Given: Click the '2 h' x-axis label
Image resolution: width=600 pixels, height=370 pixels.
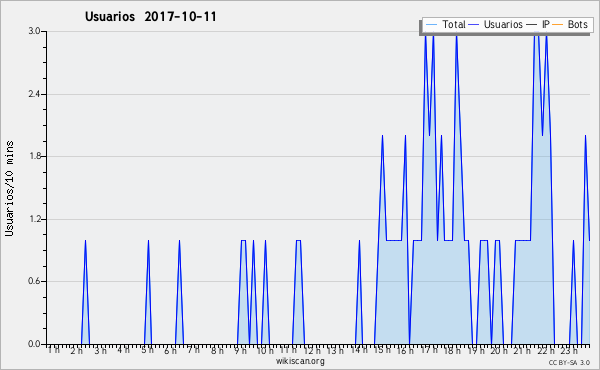Looking at the screenshot, I should coord(77,350).
